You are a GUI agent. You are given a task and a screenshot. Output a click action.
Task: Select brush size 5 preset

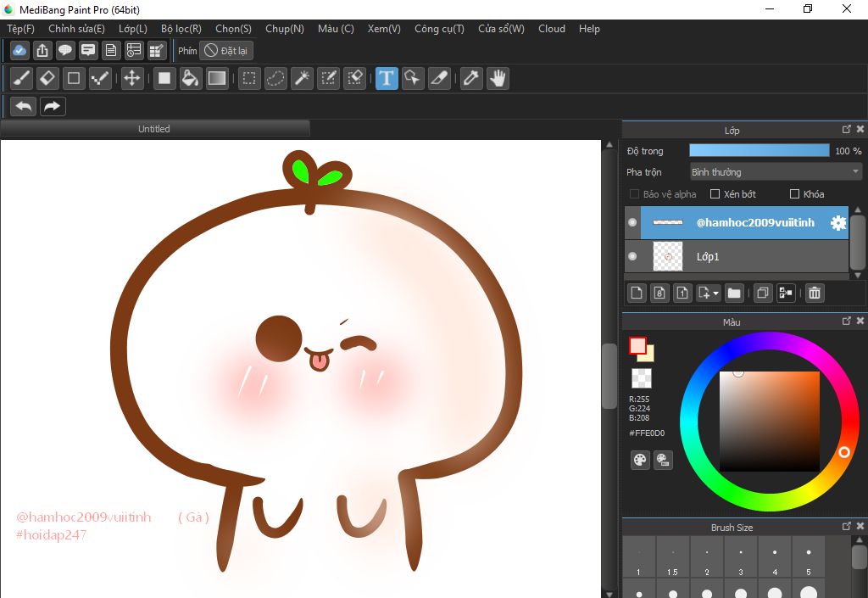808,557
